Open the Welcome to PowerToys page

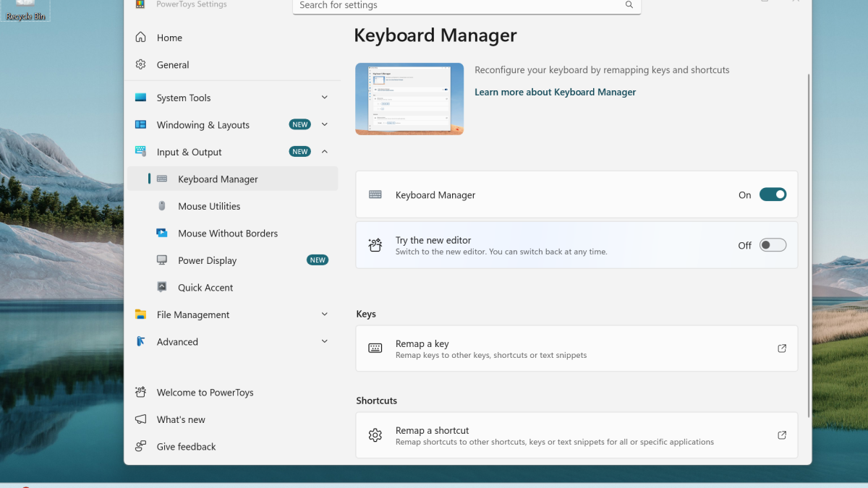coord(232,392)
